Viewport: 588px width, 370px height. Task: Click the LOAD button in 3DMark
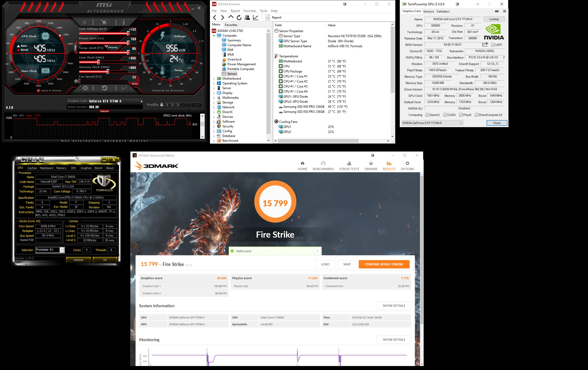pos(325,264)
